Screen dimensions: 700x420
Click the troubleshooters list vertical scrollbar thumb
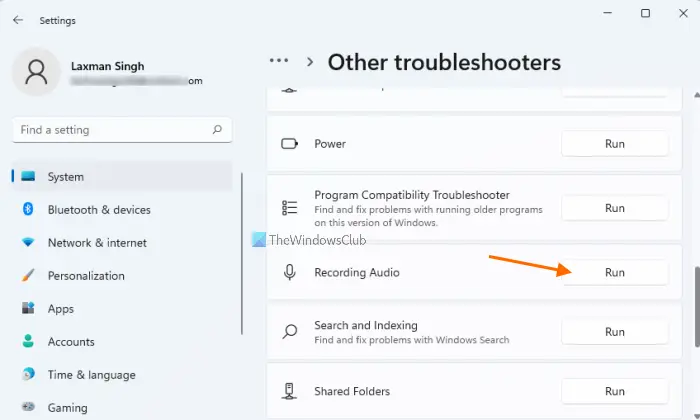coord(697,307)
